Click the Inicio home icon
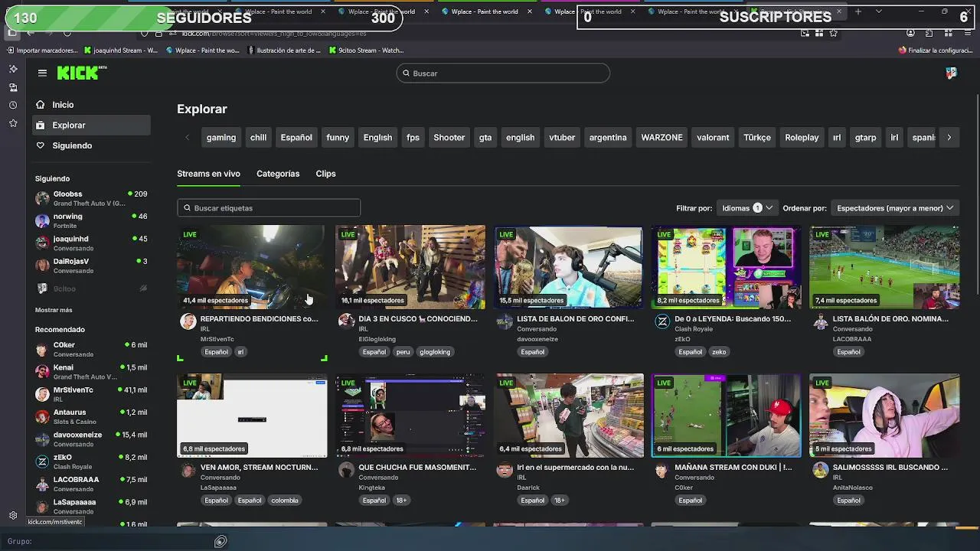 point(41,105)
